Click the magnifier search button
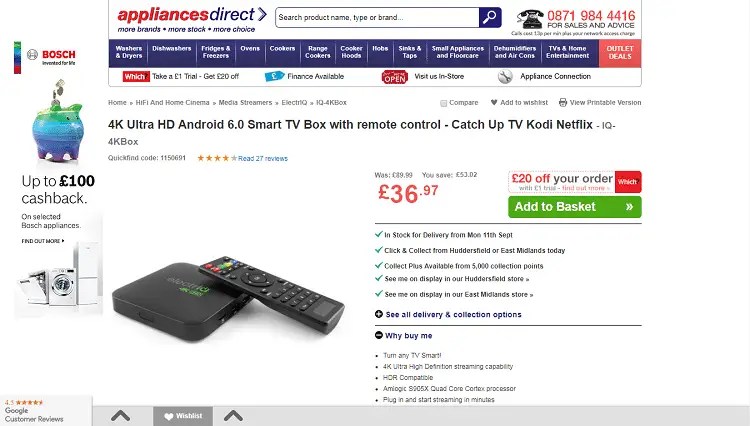This screenshot has width=750, height=426. 490,18
